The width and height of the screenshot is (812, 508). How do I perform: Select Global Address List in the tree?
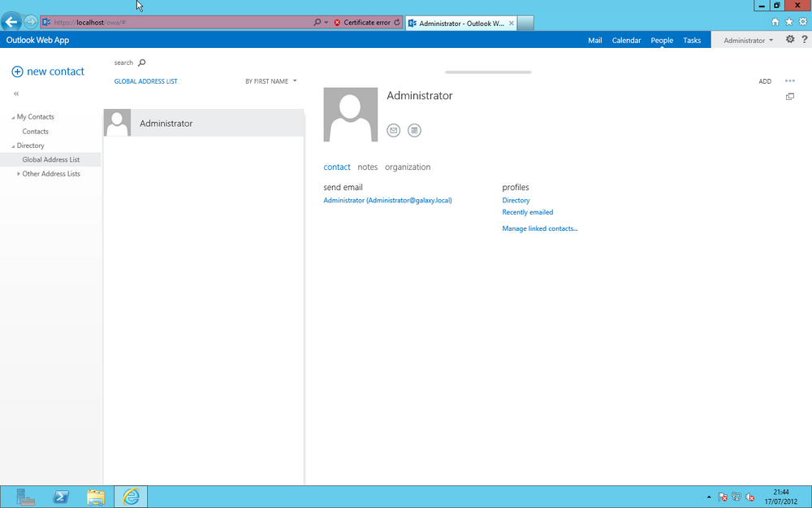point(50,159)
